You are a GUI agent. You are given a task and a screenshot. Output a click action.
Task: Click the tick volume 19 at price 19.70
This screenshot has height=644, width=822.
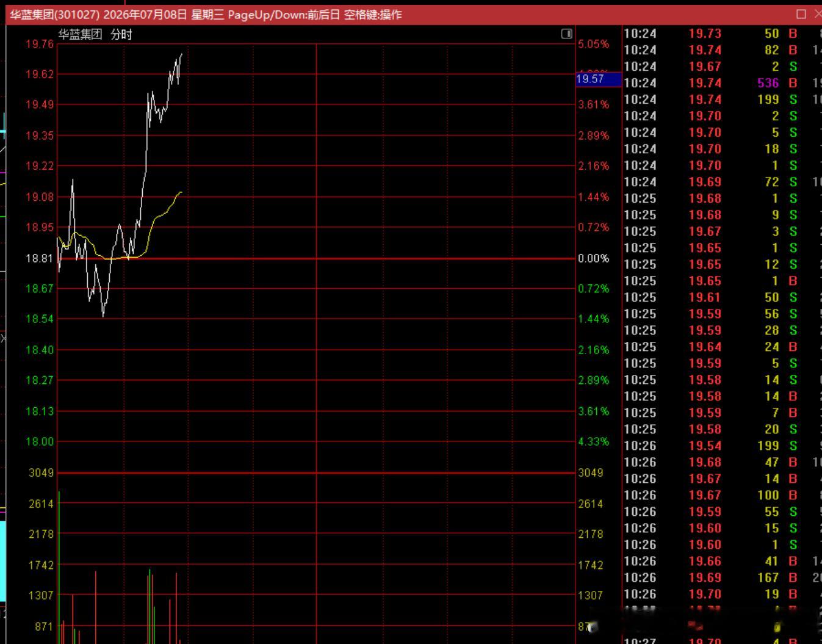coord(772,594)
